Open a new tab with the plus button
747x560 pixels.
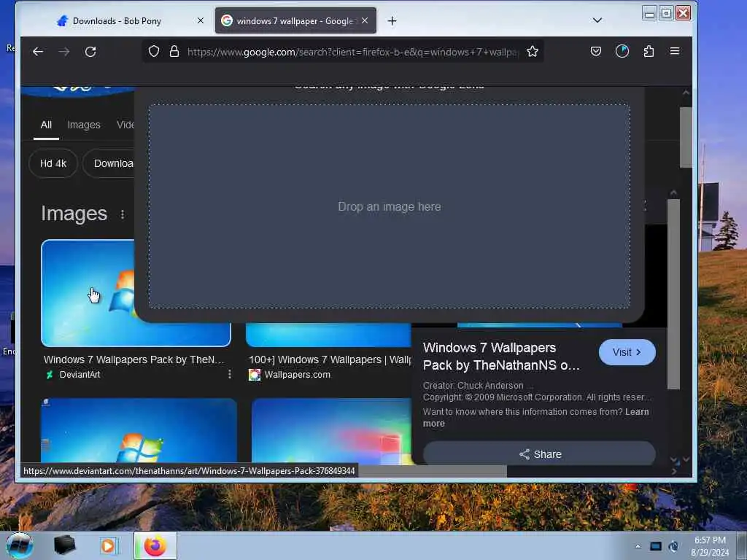pos(392,21)
